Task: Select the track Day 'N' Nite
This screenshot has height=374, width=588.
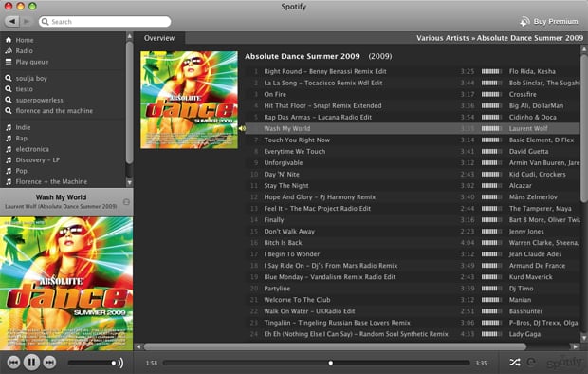Action: (x=282, y=175)
